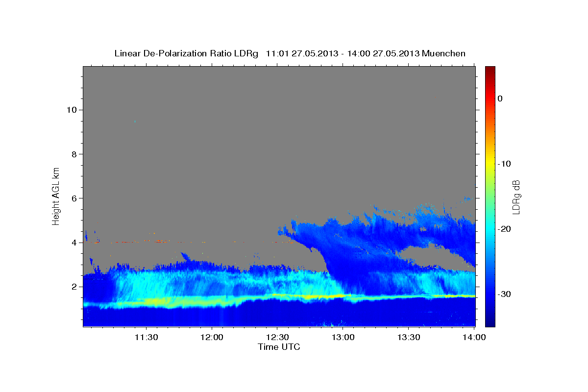Click the start time '11:01 27.05.2013' in title

pos(301,53)
